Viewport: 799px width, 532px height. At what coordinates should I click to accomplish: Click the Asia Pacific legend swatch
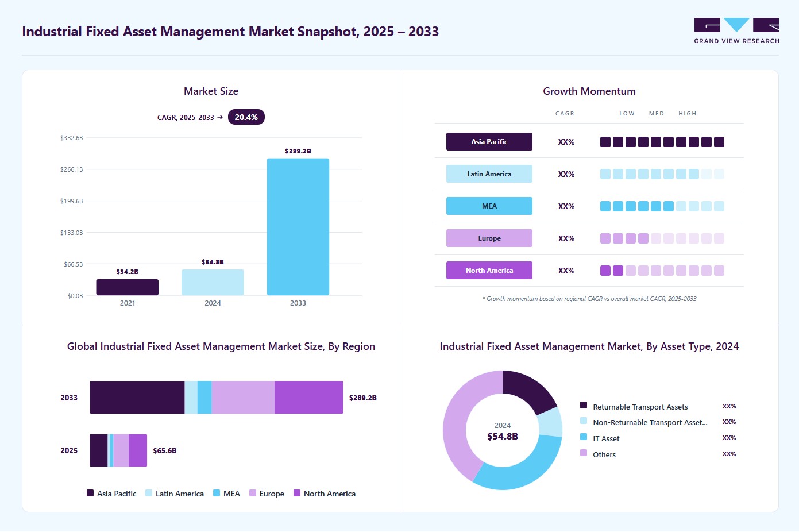[x=90, y=493]
